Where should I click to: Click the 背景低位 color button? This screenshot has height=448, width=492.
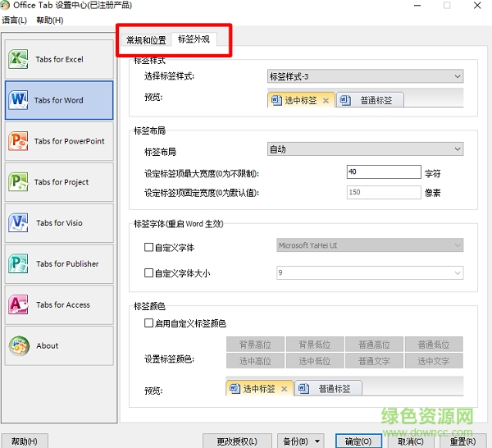click(315, 345)
